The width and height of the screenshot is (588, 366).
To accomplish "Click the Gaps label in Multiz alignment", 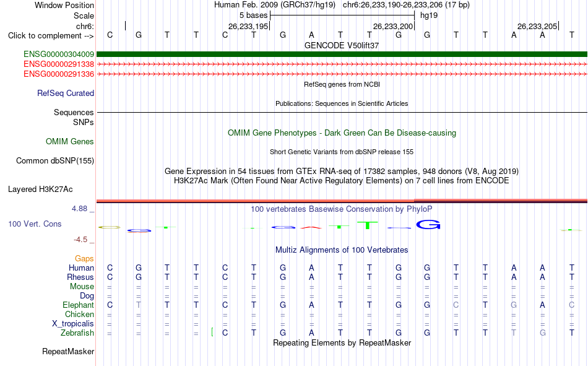I will pyautogui.click(x=84, y=258).
